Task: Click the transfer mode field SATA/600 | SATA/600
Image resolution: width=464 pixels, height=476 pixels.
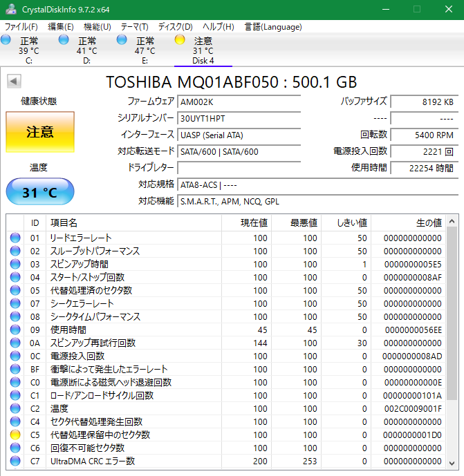Action: tap(239, 151)
